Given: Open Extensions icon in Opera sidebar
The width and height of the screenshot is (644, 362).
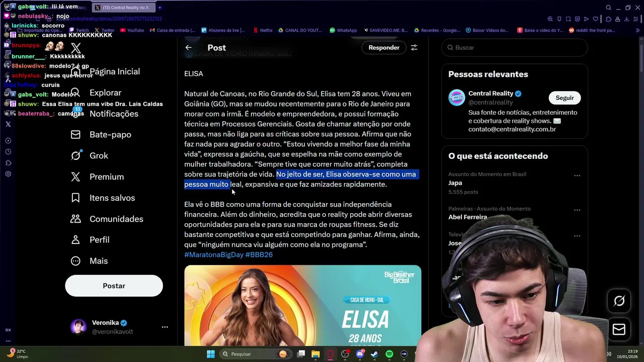Looking at the screenshot, I should pyautogui.click(x=8, y=163).
